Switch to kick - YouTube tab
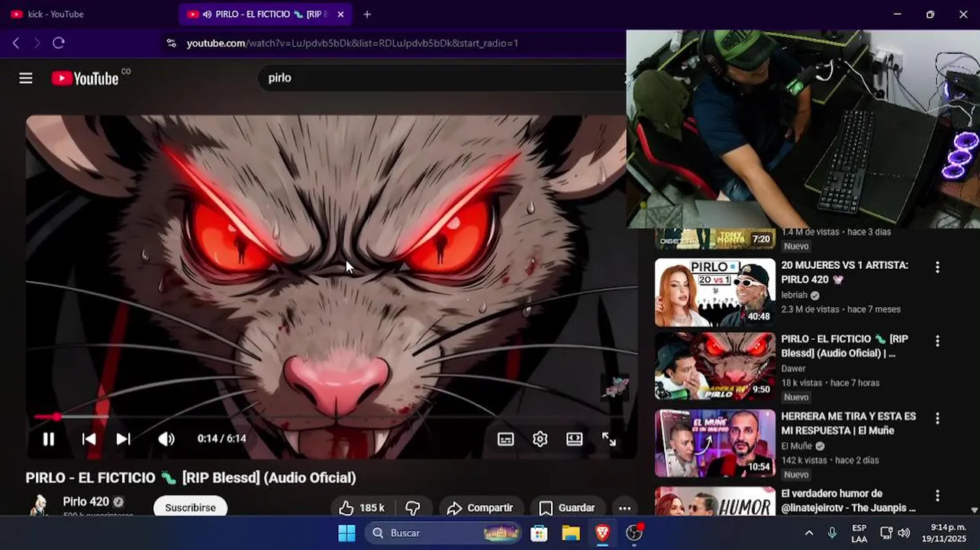Viewport: 980px width, 550px height. pos(88,14)
